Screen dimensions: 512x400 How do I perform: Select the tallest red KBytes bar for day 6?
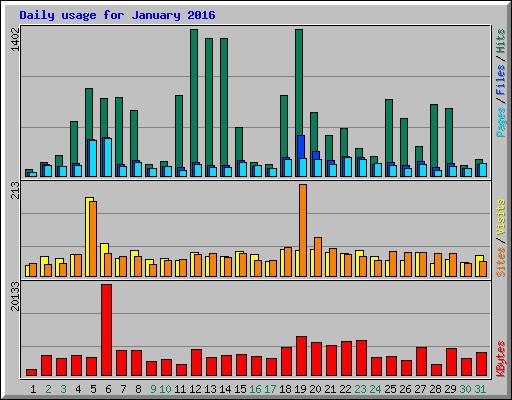click(x=107, y=330)
